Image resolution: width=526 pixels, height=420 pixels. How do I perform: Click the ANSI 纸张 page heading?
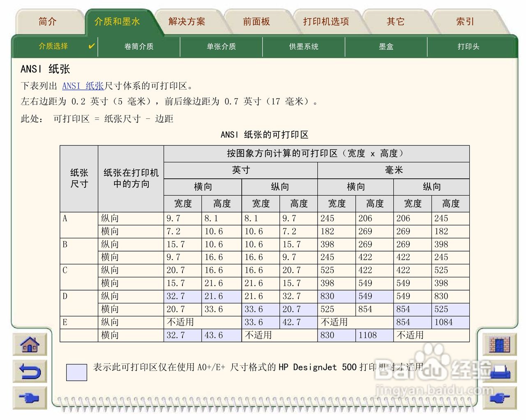coord(45,69)
